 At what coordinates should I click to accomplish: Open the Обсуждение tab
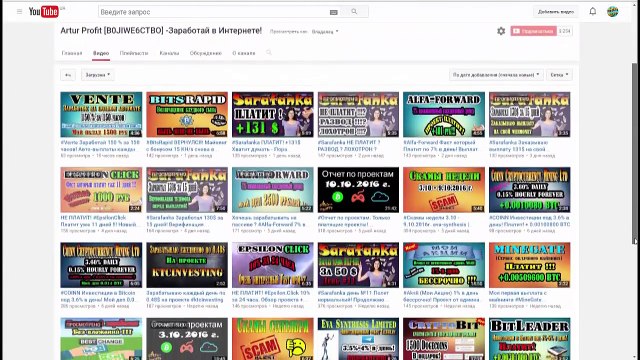click(206, 53)
